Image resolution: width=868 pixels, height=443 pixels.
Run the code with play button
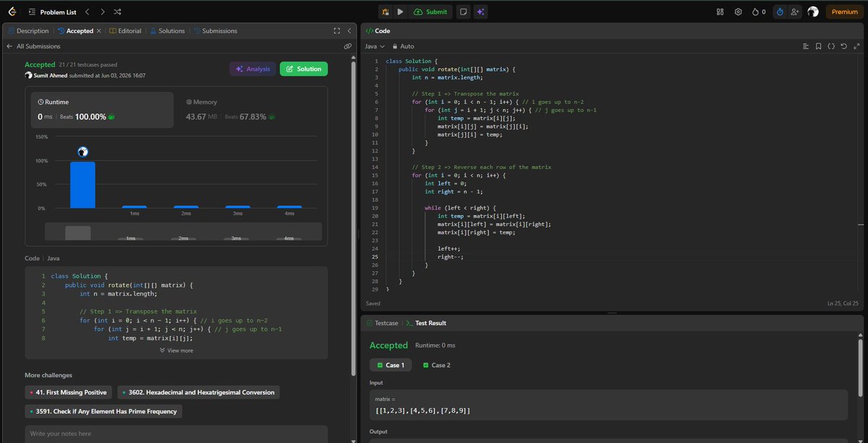coord(400,12)
